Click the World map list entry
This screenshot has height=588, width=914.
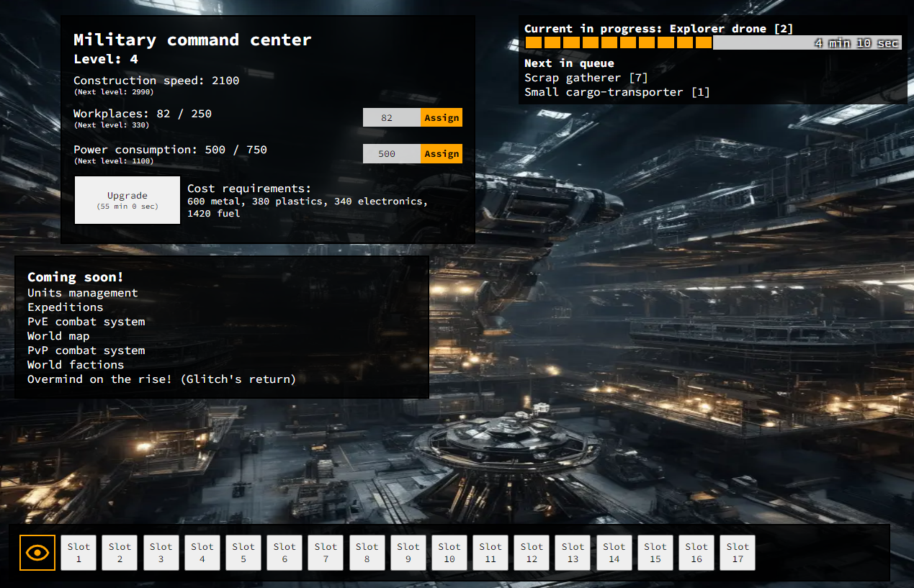(x=58, y=336)
